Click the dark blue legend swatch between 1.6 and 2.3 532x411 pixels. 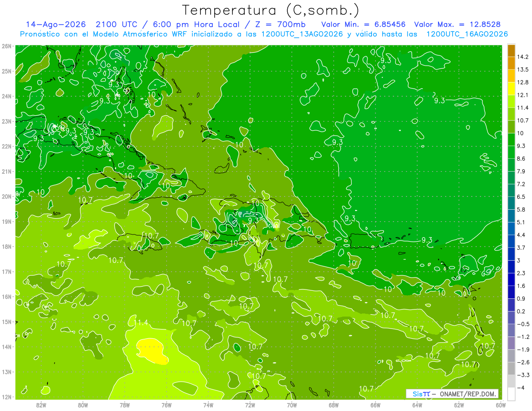click(x=511, y=279)
